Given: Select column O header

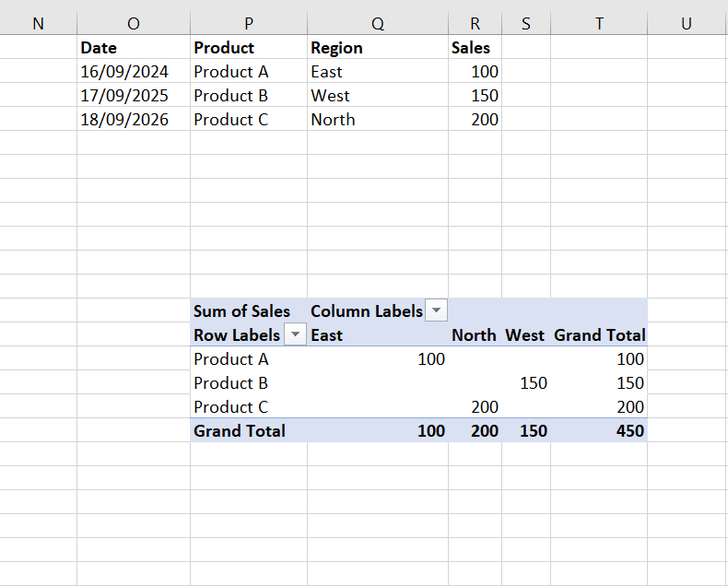Looking at the screenshot, I should pos(134,24).
